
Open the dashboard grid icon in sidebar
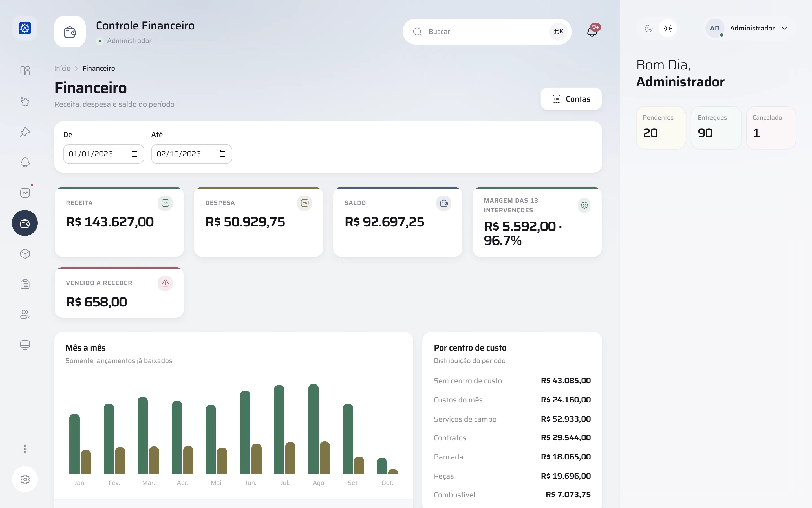(x=25, y=71)
